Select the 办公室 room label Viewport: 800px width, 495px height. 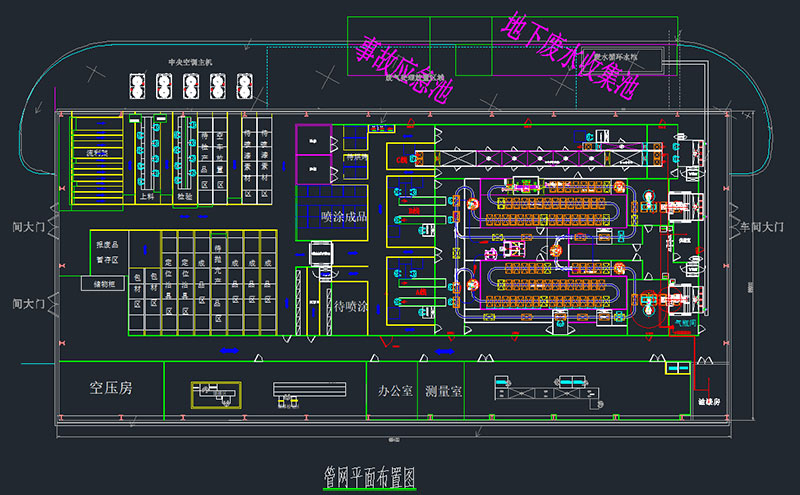(390, 391)
